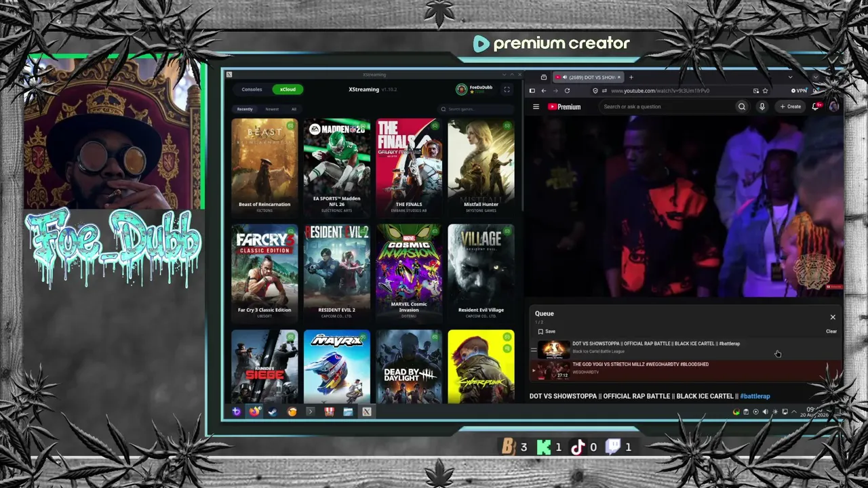Play THE GOD YOGI VS STRETCH MILLZ queue item
868x488 pixels.
(x=685, y=369)
